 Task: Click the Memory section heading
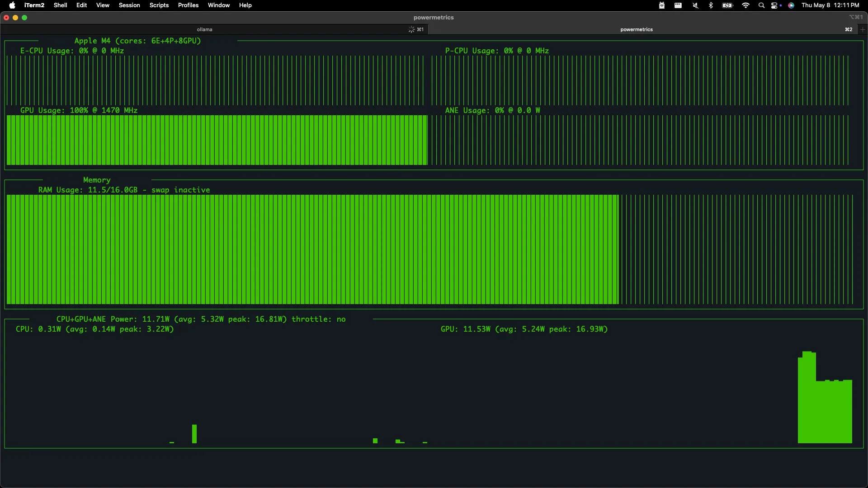(x=97, y=180)
